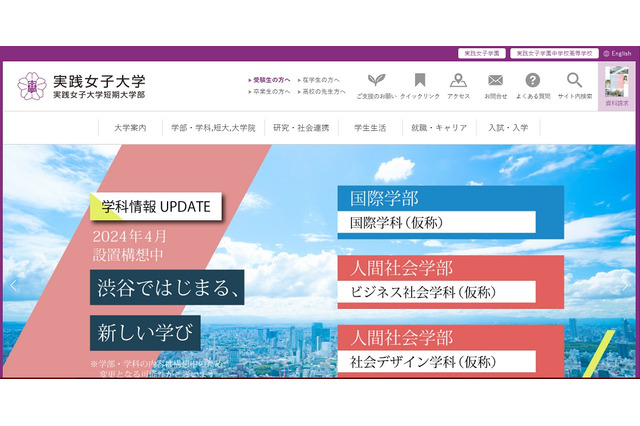This screenshot has width=640, height=426.
Task: Click the 国際学部 国際学科(仮称) banner
Action: tap(451, 212)
